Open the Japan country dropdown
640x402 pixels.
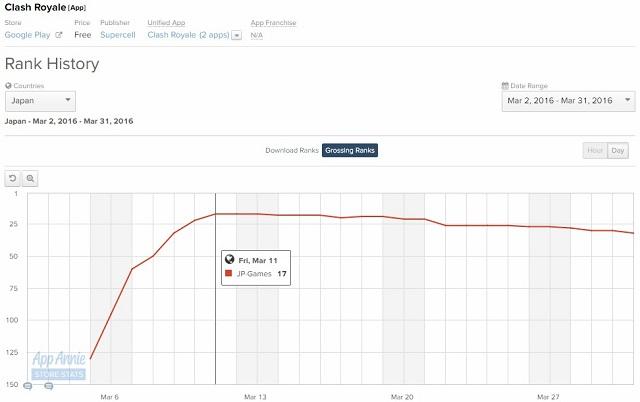tap(40, 101)
